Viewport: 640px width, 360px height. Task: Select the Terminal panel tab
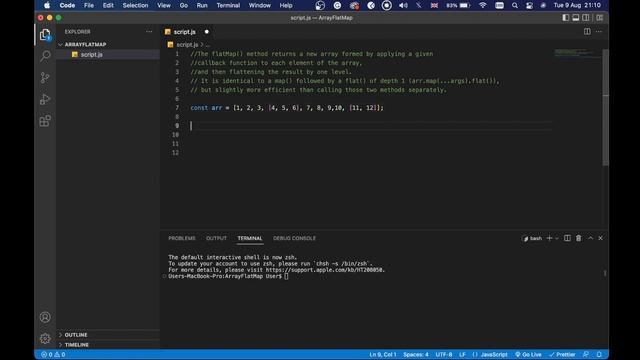250,238
